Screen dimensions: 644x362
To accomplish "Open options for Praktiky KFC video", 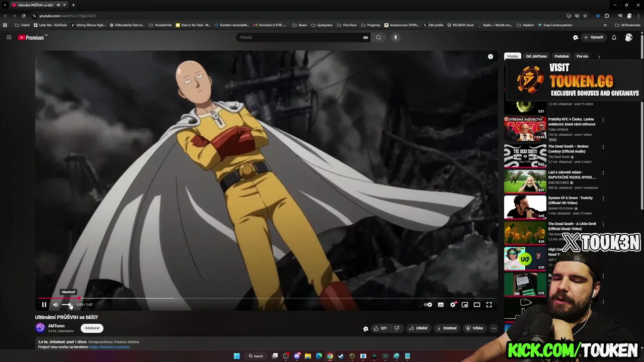I will pyautogui.click(x=603, y=120).
